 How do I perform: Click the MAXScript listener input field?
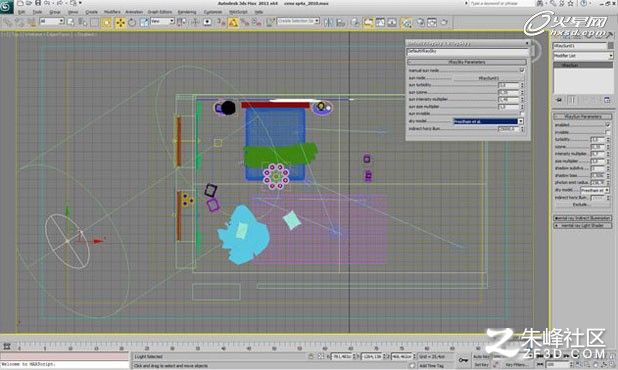tap(65, 364)
